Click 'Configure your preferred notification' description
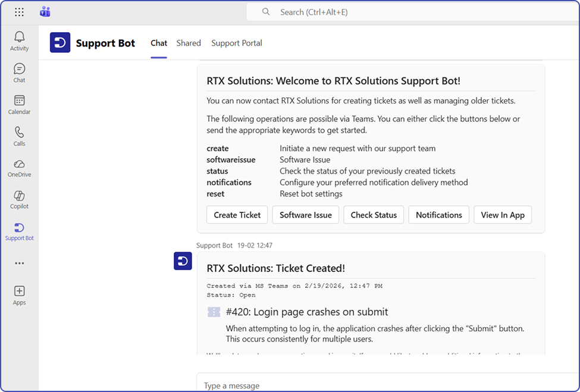 [374, 182]
